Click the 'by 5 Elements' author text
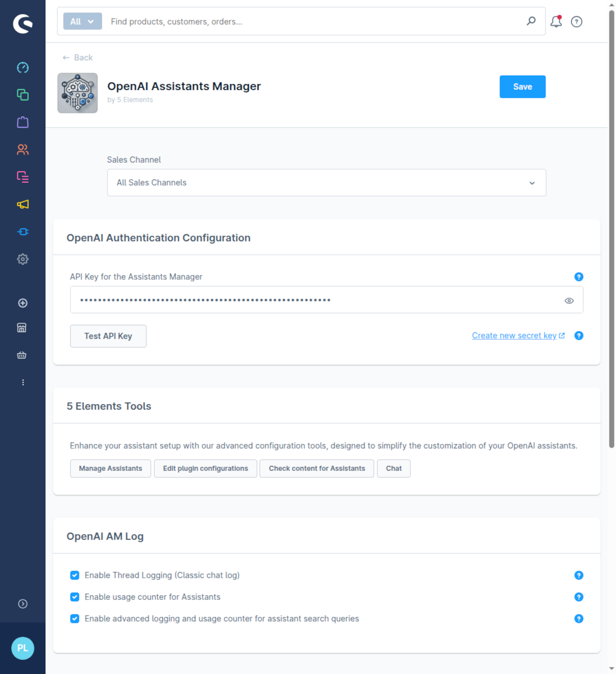The width and height of the screenshot is (616, 674). click(x=130, y=100)
